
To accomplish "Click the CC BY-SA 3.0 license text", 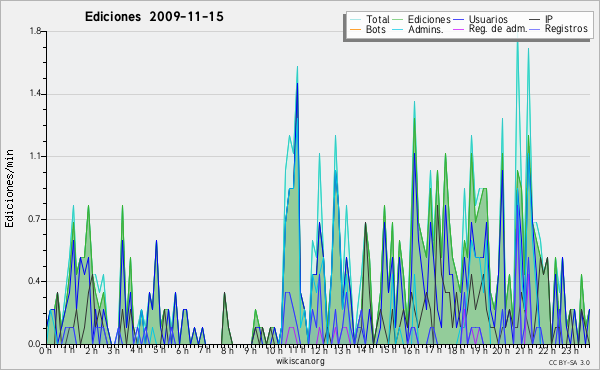I will pyautogui.click(x=569, y=362).
